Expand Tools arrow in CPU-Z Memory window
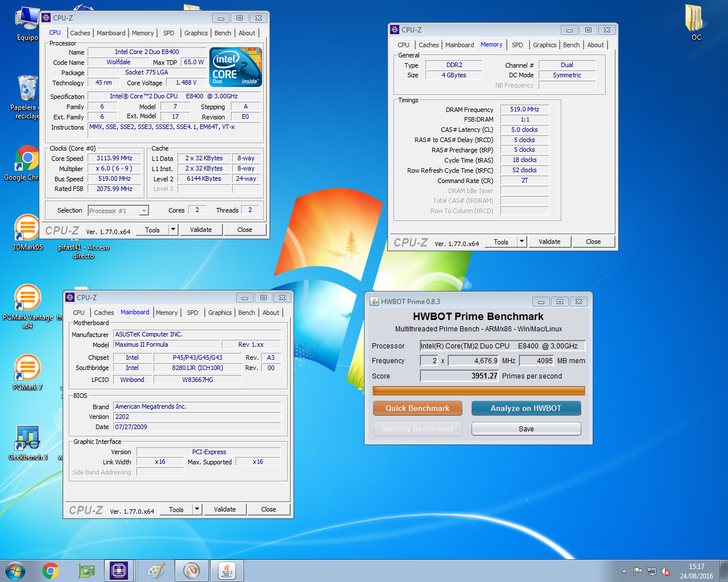 [522, 242]
